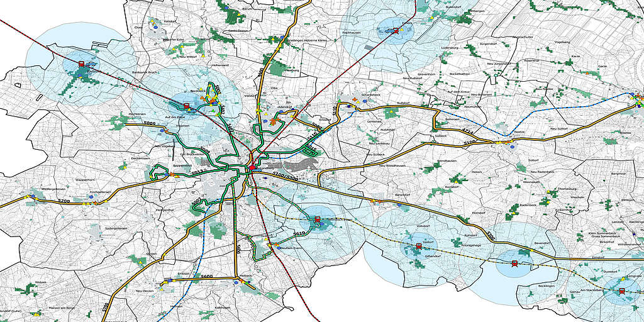Click the route label 4714

(x=467, y=131)
